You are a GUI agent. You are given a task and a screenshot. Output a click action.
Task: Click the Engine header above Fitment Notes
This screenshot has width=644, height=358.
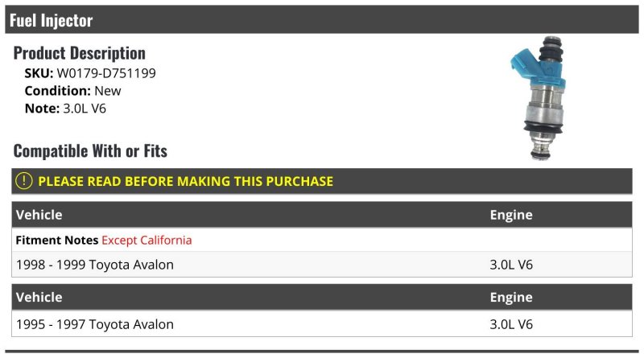[511, 215]
